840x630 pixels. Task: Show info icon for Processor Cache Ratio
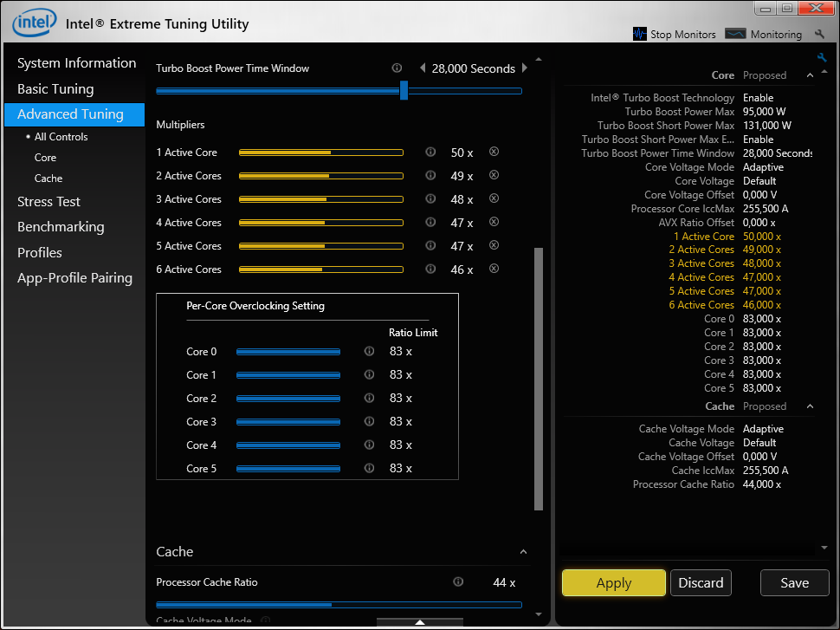(x=458, y=581)
